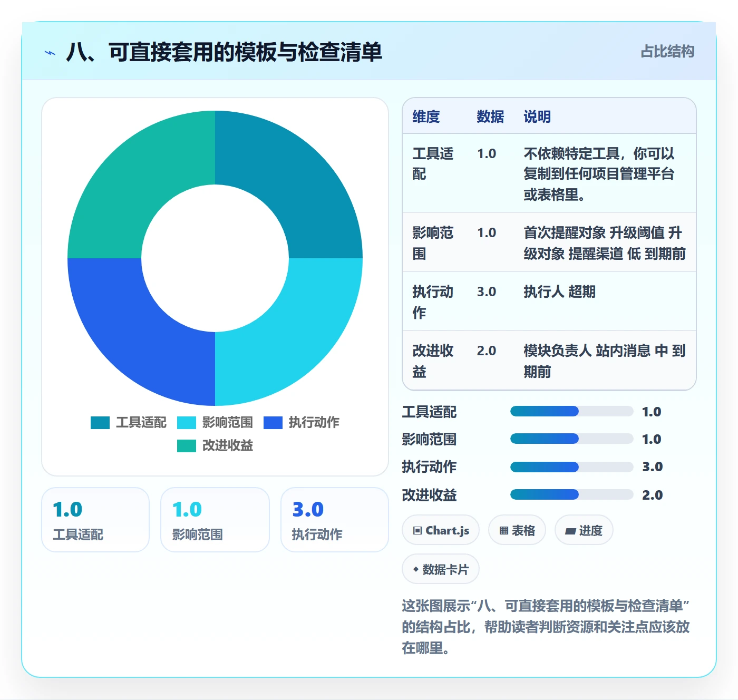738x700 pixels.
Task: Click the 执行动作 table row name
Action: 433,302
